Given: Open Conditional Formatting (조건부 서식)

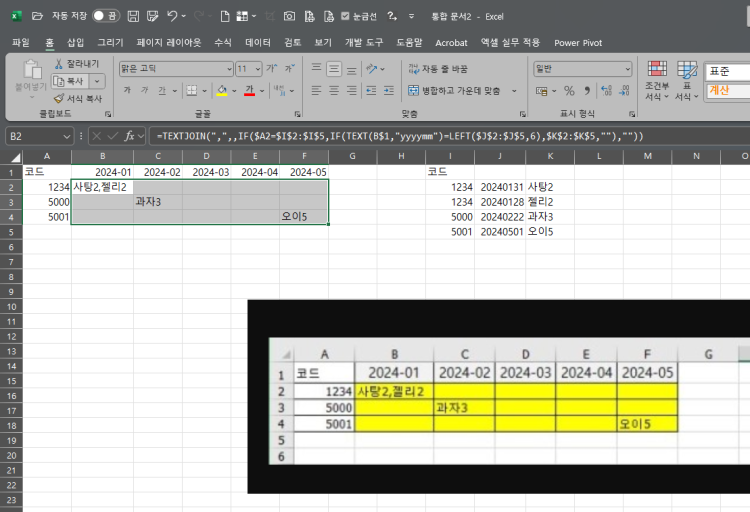Looking at the screenshot, I should [655, 80].
